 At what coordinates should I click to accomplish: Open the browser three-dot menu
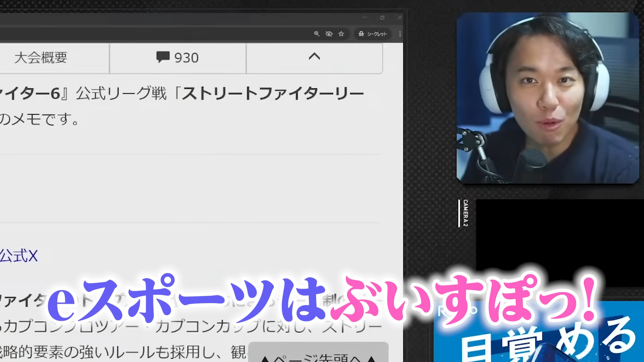(400, 34)
